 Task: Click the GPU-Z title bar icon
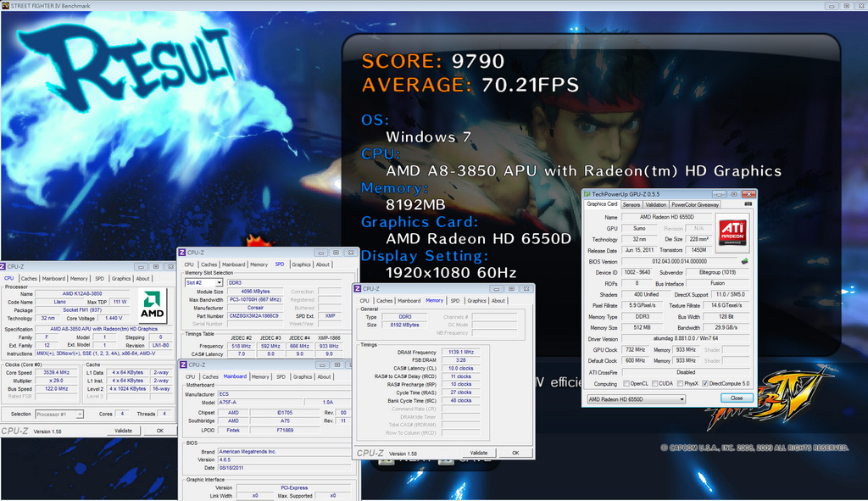587,194
